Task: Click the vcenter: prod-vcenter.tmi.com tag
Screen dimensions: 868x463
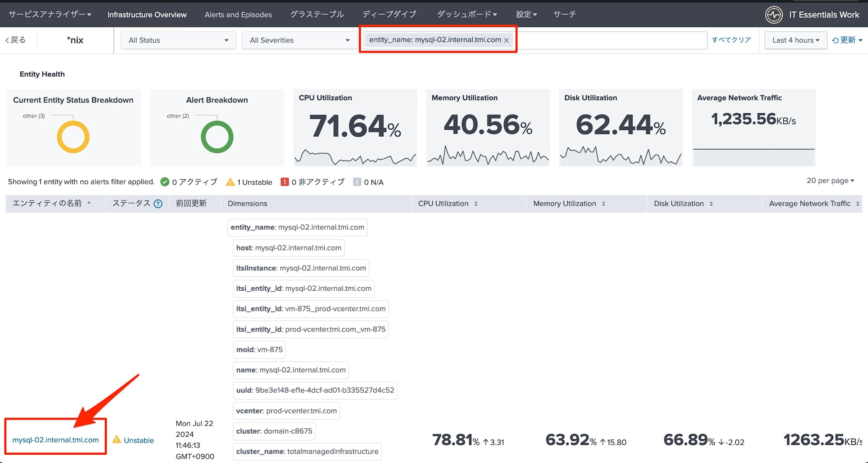Action: pos(286,411)
